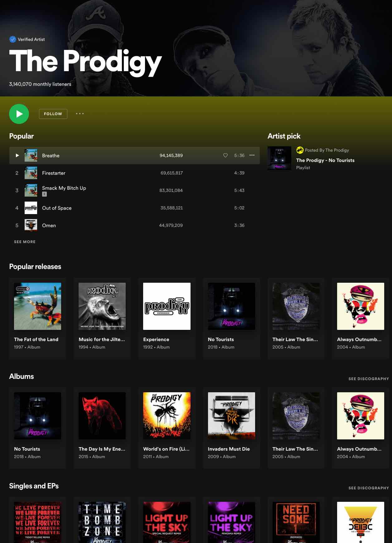
Task: Open Need Some1 Remixes single cover
Action: 296,522
